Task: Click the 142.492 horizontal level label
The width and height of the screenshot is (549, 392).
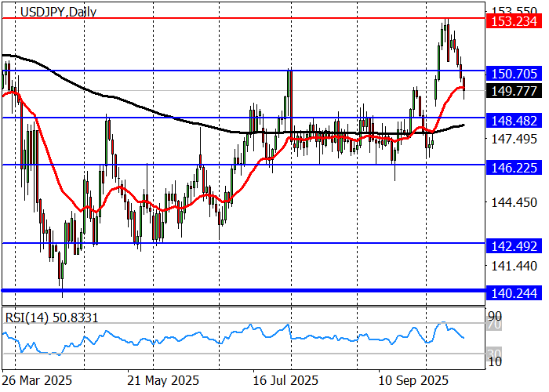Action: [514, 245]
